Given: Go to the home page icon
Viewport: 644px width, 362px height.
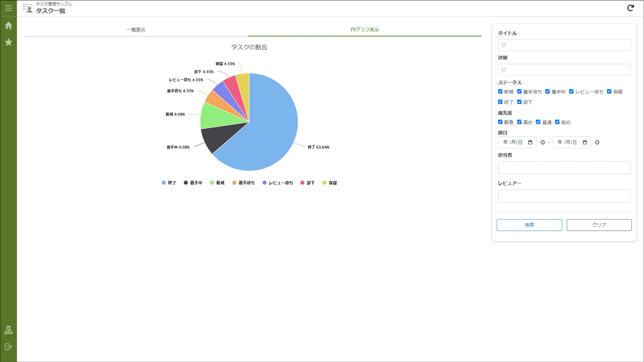Looking at the screenshot, I should point(8,25).
